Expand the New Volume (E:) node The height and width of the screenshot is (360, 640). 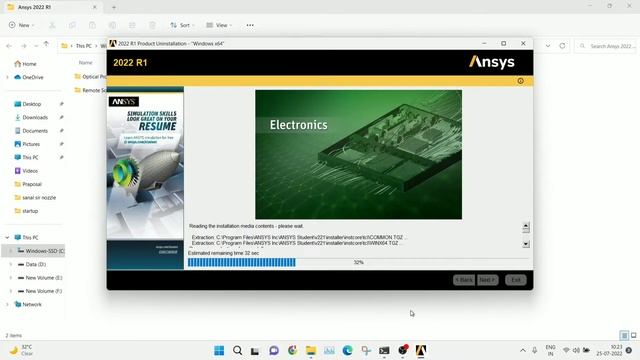(x=11, y=278)
